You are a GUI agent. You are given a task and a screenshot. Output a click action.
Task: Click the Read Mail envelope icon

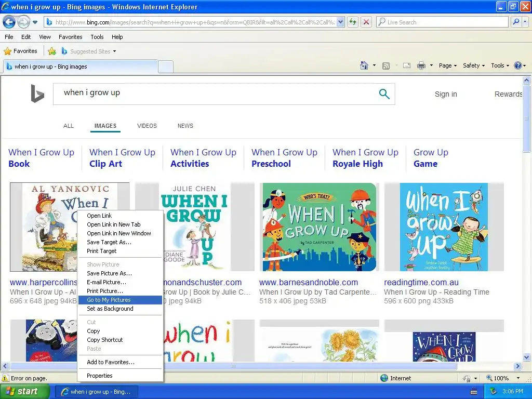coord(407,65)
